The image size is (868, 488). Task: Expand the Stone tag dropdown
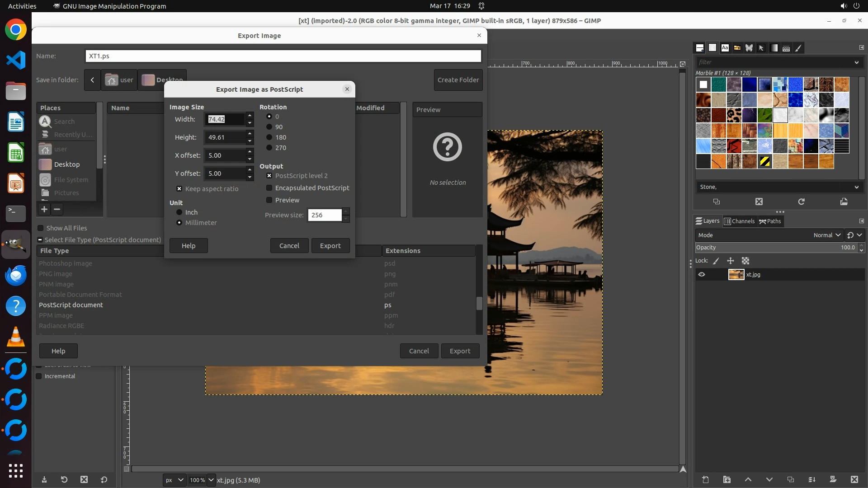(856, 187)
